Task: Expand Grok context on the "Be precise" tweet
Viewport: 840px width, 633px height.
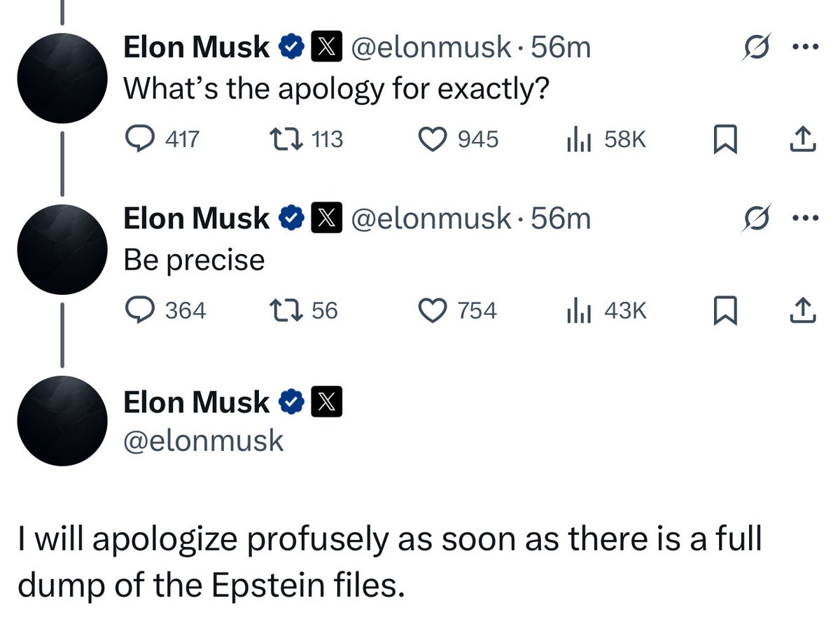Action: tap(755, 217)
